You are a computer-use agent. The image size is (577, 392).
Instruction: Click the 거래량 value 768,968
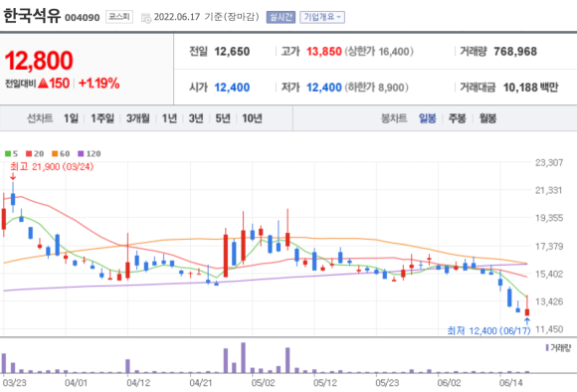pos(515,51)
